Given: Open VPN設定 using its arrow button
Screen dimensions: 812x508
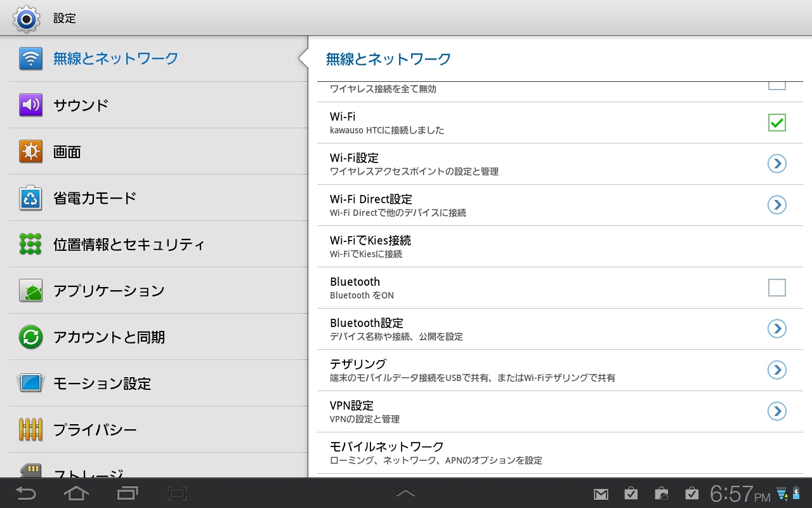Looking at the screenshot, I should coord(777,411).
